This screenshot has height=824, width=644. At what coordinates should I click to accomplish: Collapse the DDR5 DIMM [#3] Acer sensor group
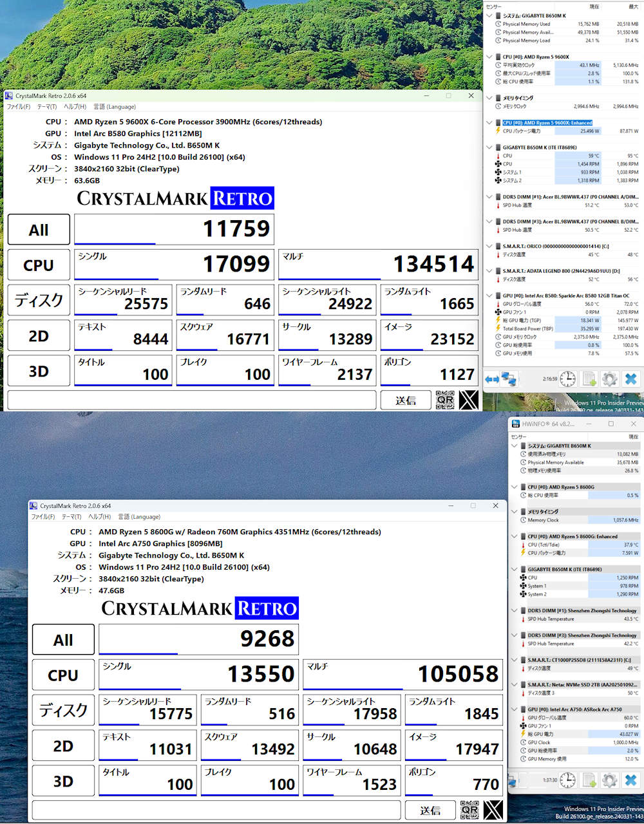pyautogui.click(x=490, y=221)
